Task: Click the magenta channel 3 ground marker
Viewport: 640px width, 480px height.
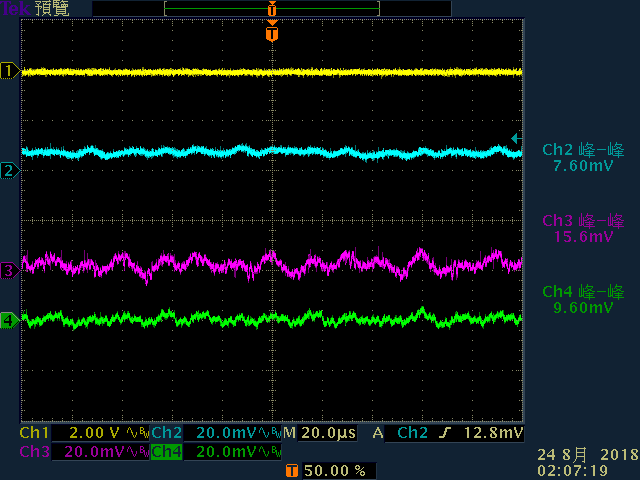Action: (10, 270)
